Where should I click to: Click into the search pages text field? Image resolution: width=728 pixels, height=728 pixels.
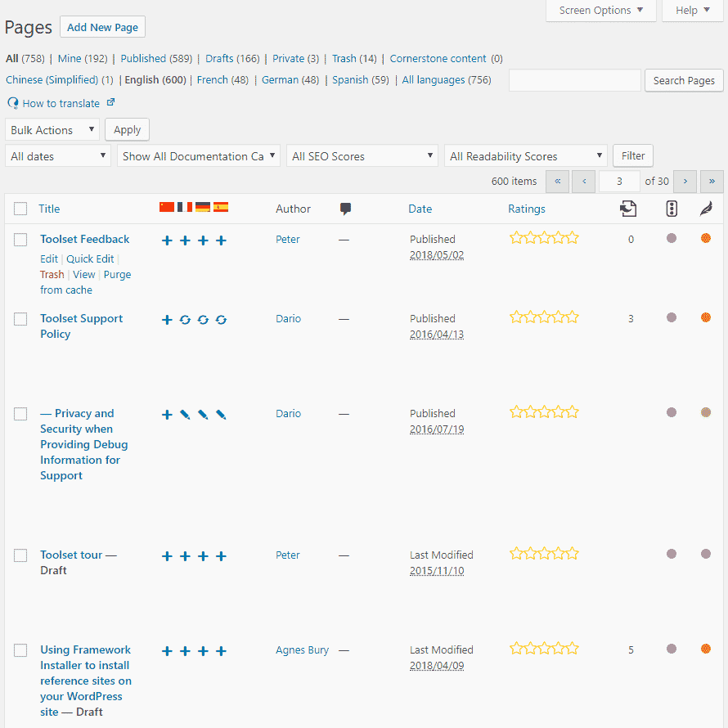[x=574, y=80]
